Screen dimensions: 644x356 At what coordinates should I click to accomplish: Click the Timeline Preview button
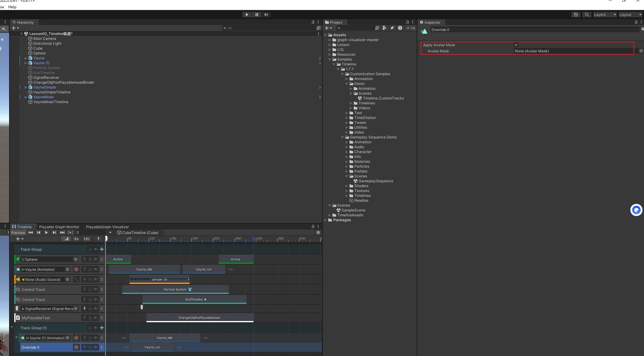coord(18,232)
